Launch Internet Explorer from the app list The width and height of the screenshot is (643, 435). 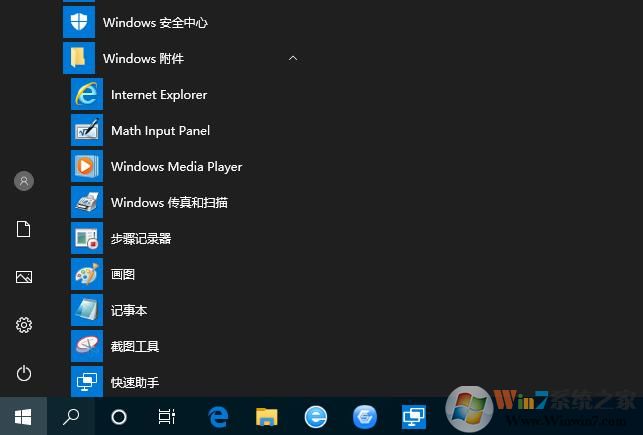coord(87,94)
